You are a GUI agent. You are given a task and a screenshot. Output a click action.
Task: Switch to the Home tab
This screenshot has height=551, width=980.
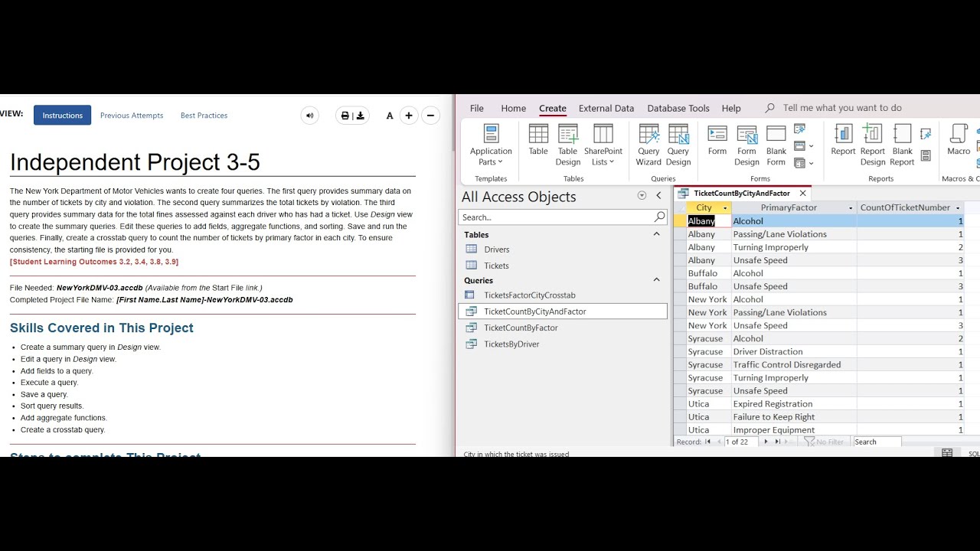[513, 109]
